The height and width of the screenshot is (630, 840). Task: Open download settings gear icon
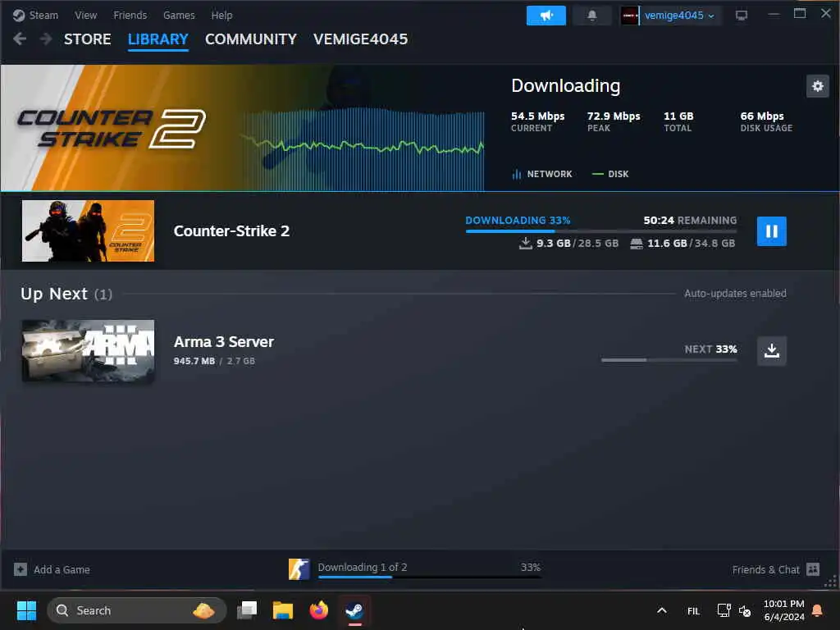click(x=818, y=85)
